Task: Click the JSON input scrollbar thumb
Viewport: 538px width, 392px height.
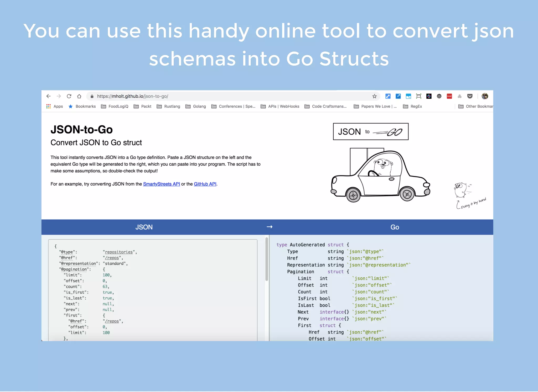Action: tap(267, 259)
